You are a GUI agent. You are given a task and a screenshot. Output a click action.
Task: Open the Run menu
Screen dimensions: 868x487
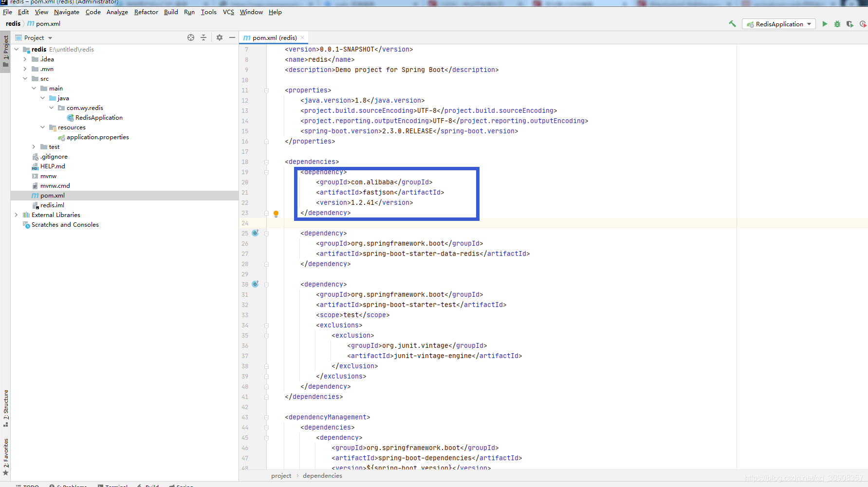189,12
